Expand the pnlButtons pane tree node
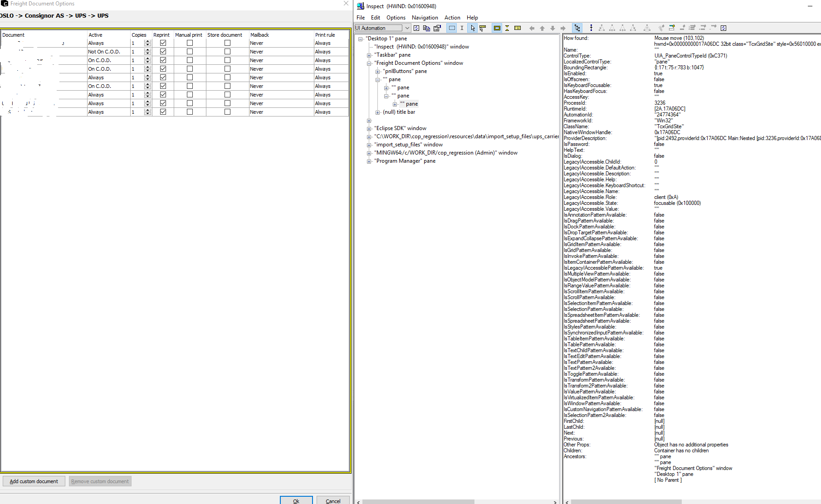 point(378,71)
